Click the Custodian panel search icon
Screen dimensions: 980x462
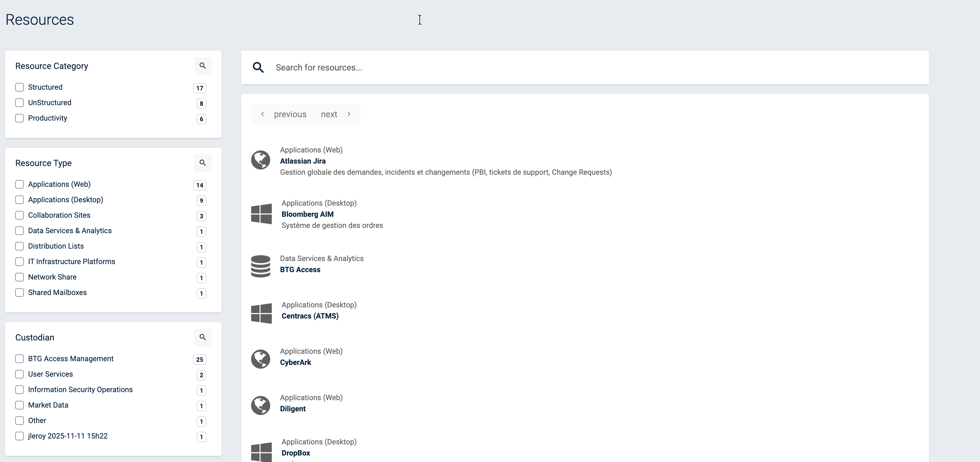(x=202, y=337)
